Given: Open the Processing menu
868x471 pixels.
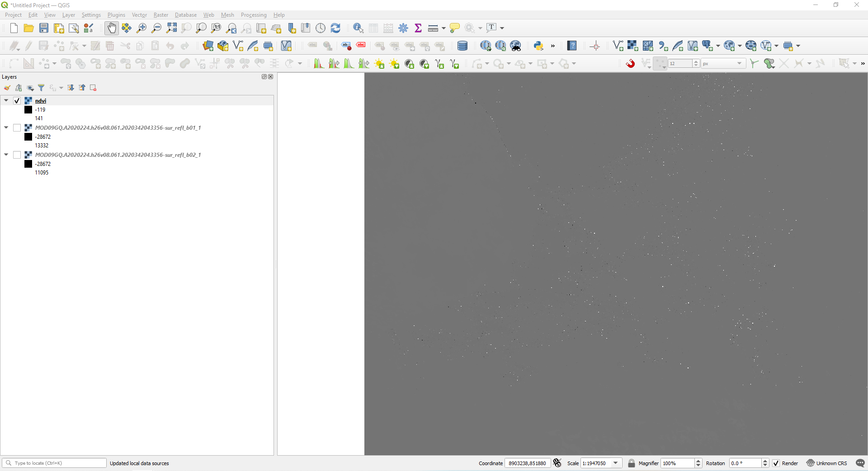Looking at the screenshot, I should tap(254, 15).
